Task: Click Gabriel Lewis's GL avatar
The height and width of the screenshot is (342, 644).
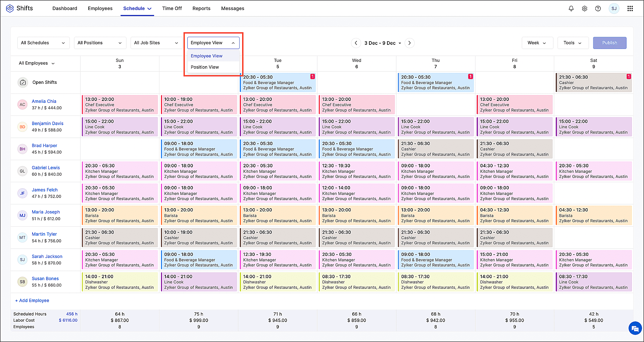Action: (x=22, y=171)
